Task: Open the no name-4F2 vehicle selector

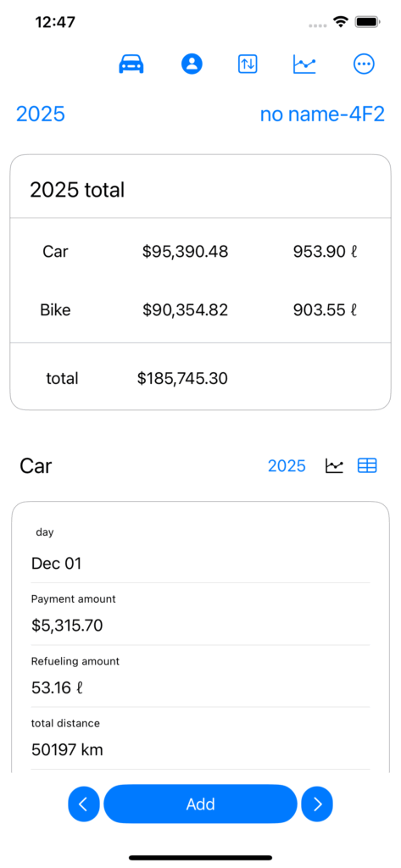Action: coord(322,114)
